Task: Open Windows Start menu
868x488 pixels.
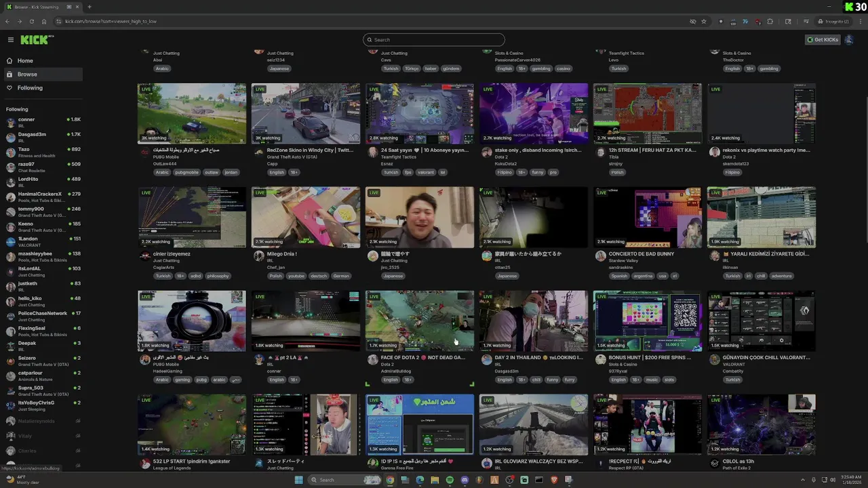Action: tap(298, 480)
